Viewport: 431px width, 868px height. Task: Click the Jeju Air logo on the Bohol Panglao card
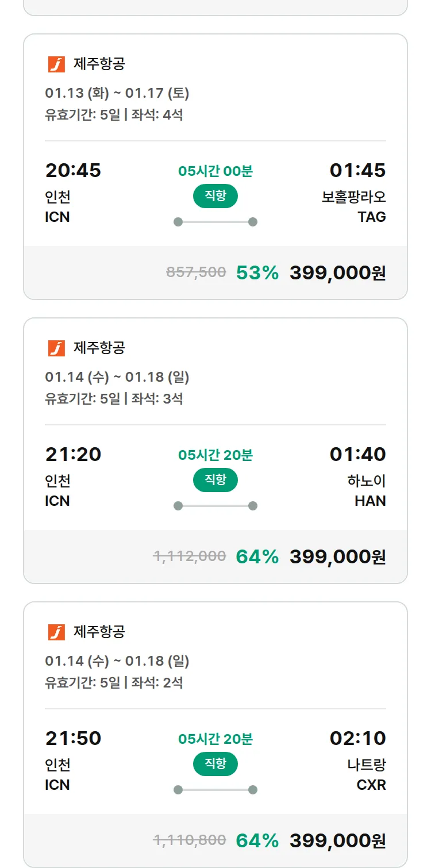56,64
